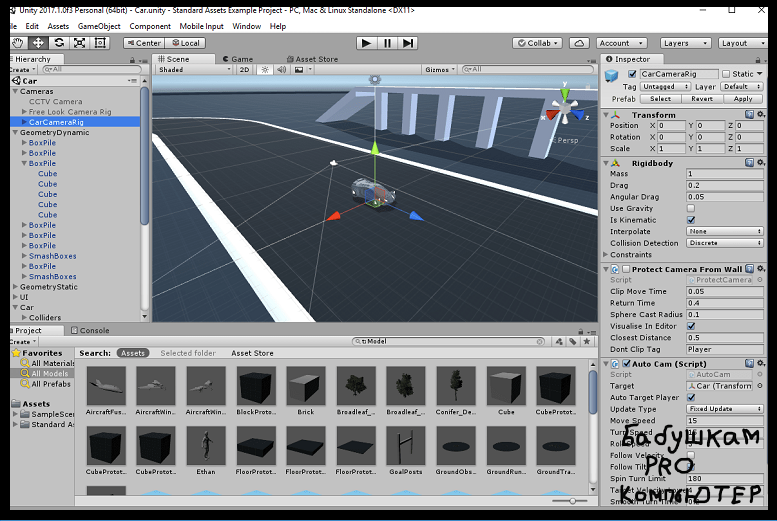
Task: Lock the Hierarchy panel
Action: pos(132,59)
